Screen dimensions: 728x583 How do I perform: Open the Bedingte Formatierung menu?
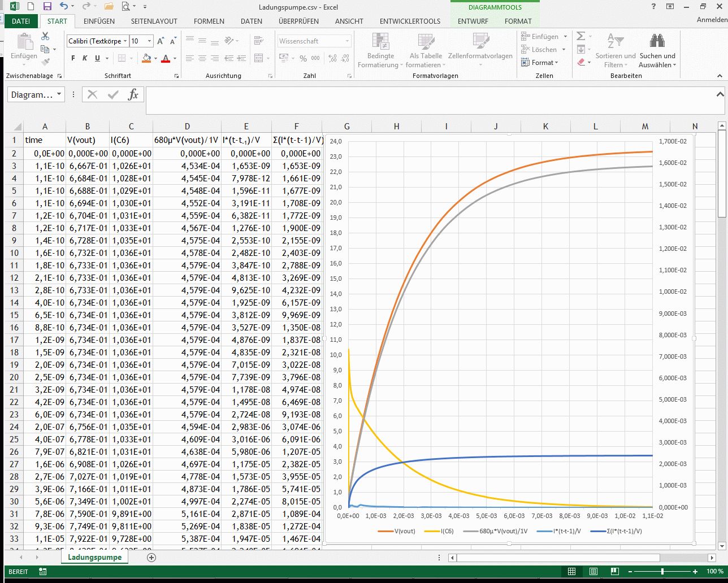(380, 50)
